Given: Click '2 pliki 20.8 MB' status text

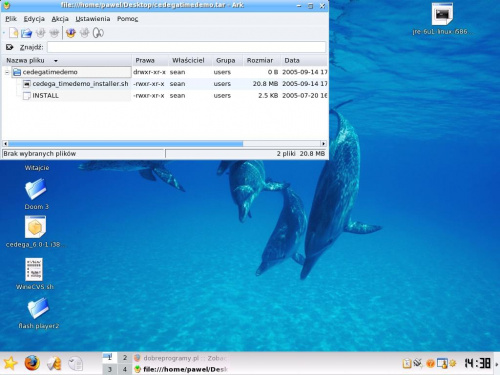Looking at the screenshot, I should pos(300,154).
